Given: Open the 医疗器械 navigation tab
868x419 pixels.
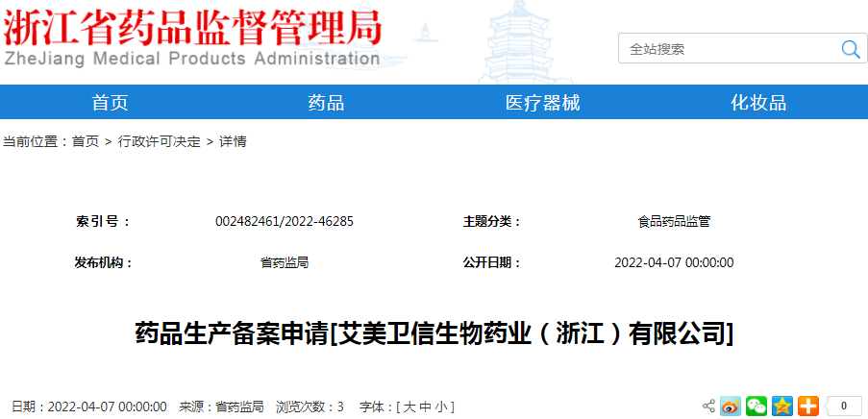Looking at the screenshot, I should point(542,103).
